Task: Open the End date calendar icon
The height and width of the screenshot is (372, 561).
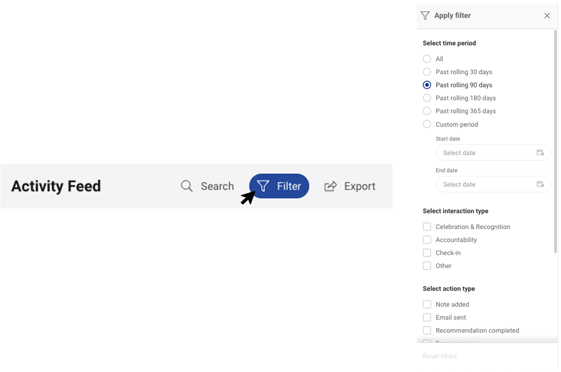Action: [540, 184]
